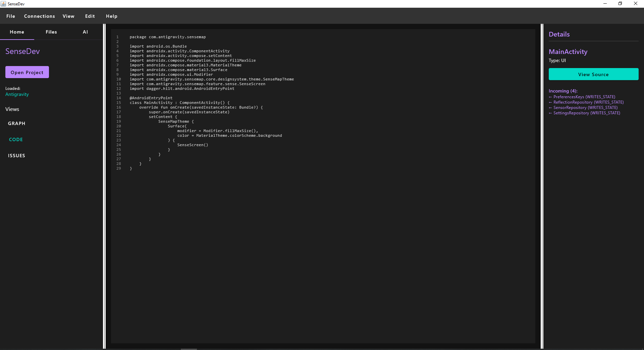Viewport: 644px width, 350px height.
Task: Click the SenseDev title-bar application icon
Action: [3, 4]
